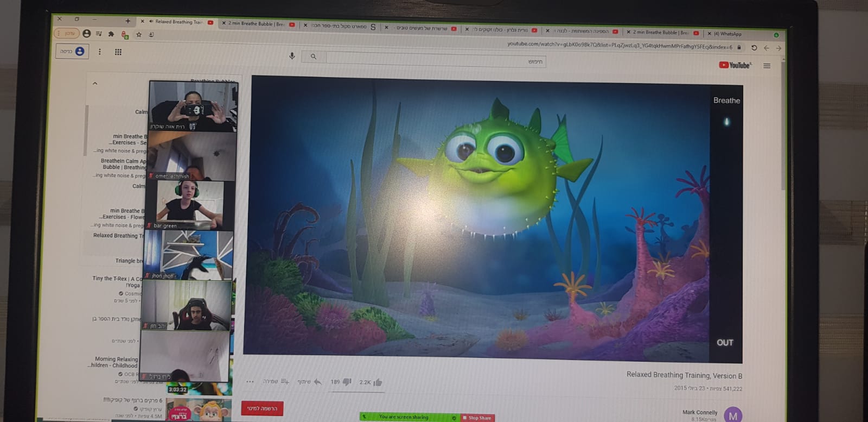
Task: Open the Tiny the T-Rex video item
Action: tap(116, 281)
